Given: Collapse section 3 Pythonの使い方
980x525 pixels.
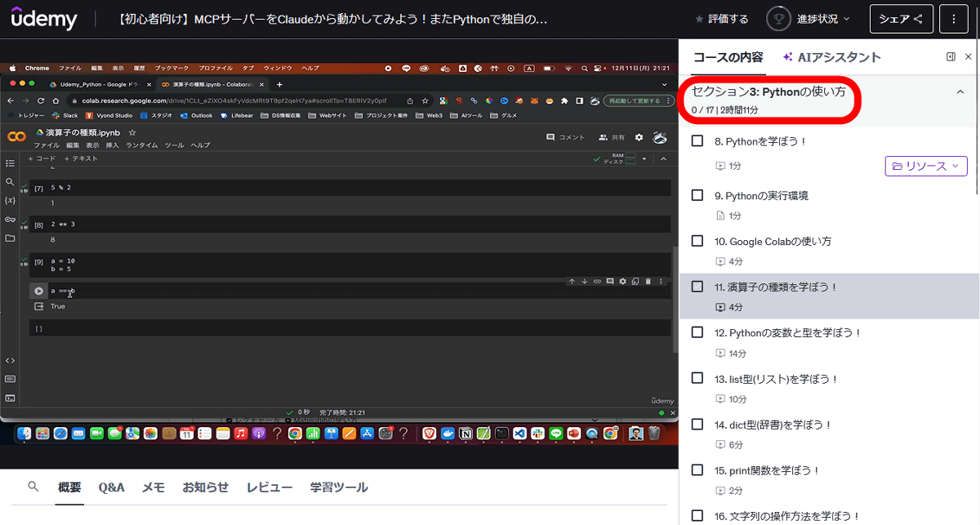Looking at the screenshot, I should coord(960,92).
